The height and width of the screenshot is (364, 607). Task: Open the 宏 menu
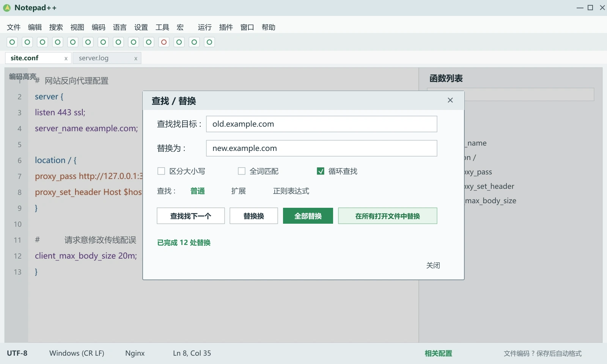click(x=180, y=27)
